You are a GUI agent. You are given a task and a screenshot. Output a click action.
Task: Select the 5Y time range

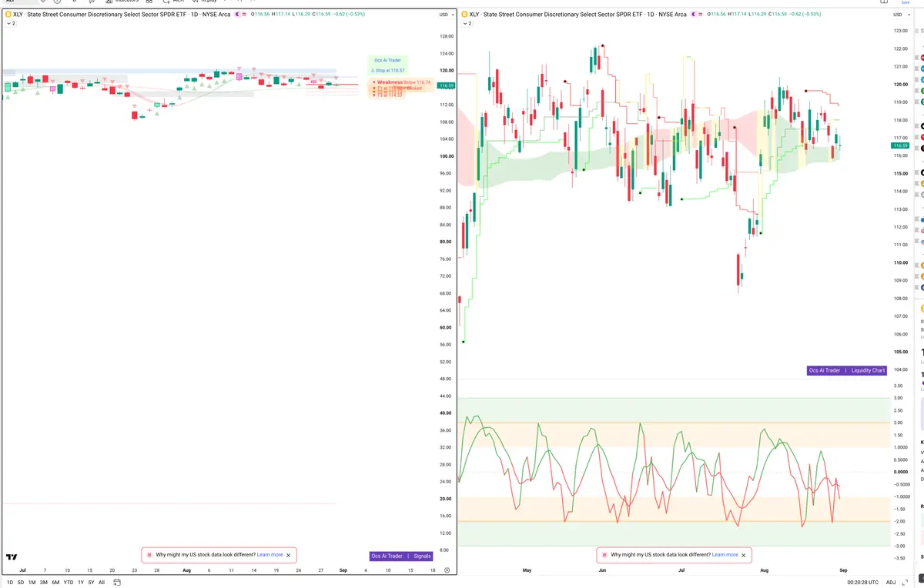click(91, 583)
